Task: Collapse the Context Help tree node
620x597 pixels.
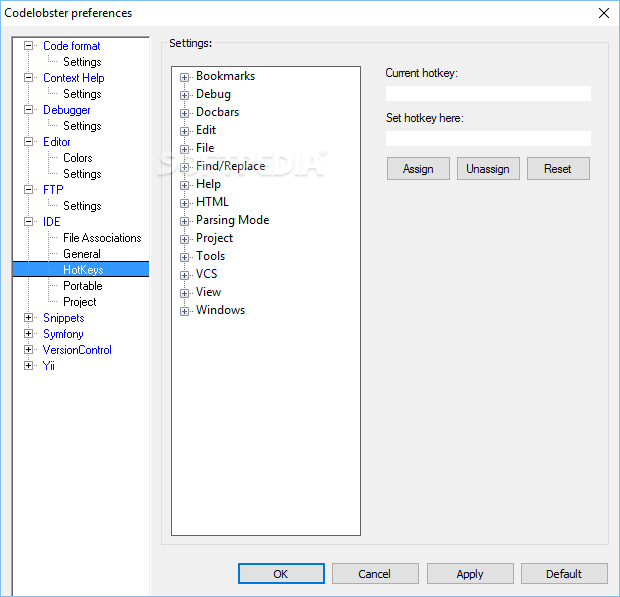Action: coord(28,78)
